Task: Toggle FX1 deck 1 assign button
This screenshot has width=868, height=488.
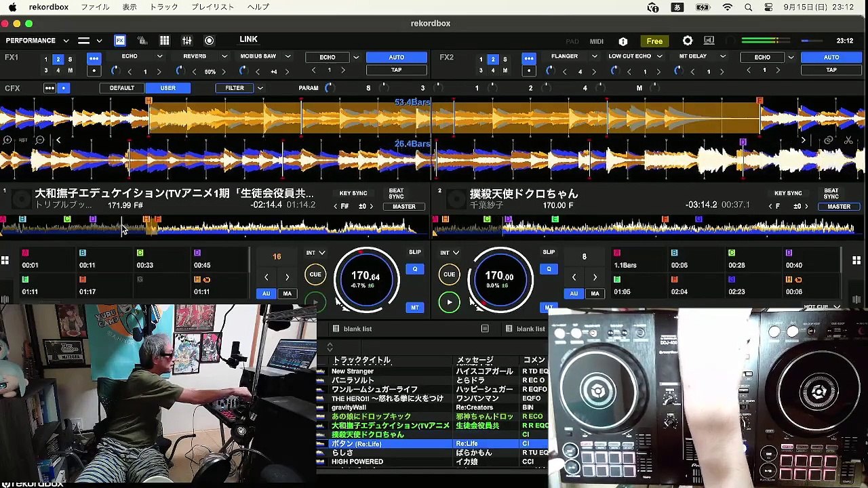Action: pos(46,59)
